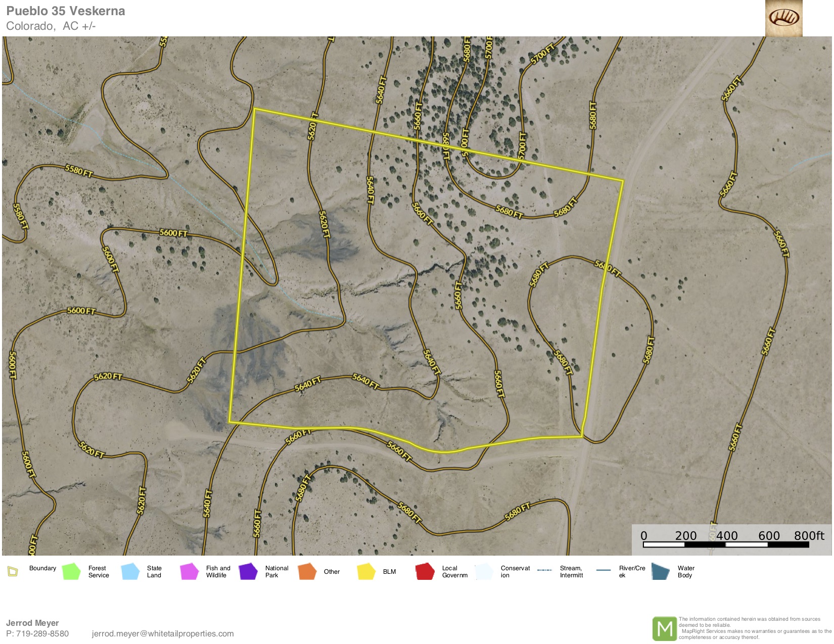This screenshot has height=644, width=834.
Task: Click the River/Creek line symbol
Action: 604,570
